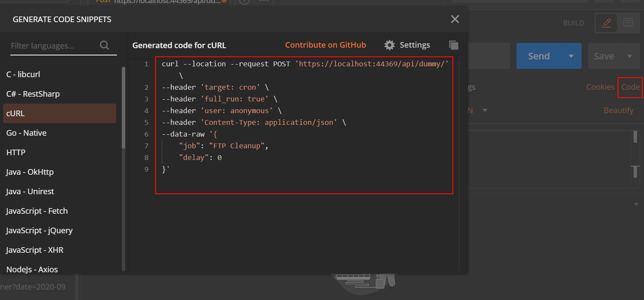Screen dimensions: 644x300
Task: Choose HTTP snippet format
Action: [59, 153]
